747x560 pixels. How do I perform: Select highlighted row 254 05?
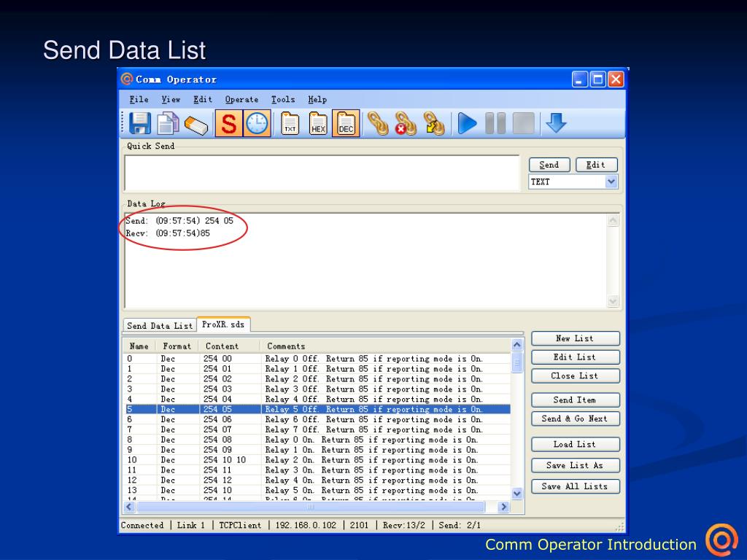click(317, 409)
